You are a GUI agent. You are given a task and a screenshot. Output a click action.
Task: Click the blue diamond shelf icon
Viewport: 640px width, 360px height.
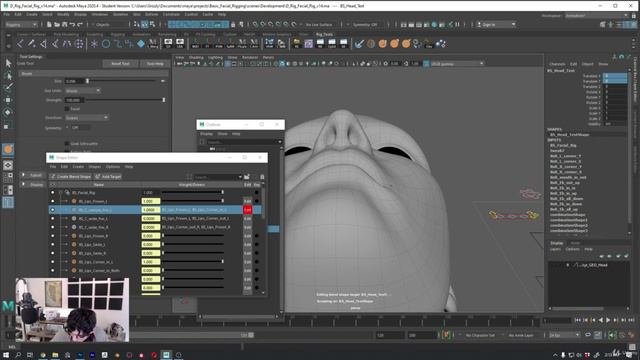tap(141, 43)
